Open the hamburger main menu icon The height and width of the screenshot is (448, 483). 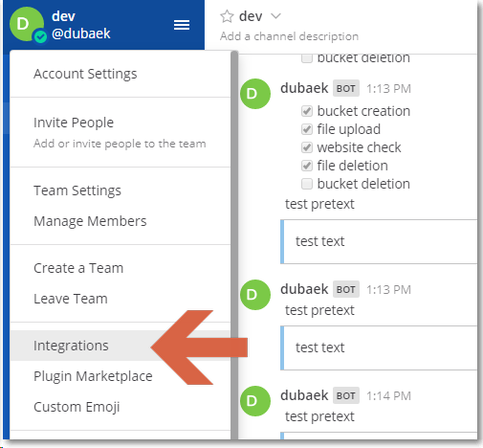pos(182,25)
